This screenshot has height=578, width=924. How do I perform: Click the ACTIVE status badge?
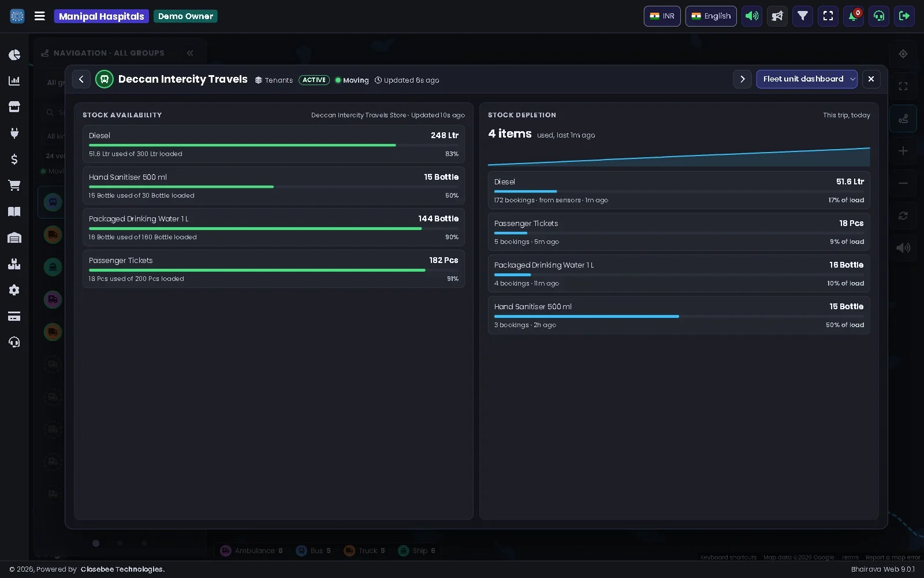click(x=314, y=80)
